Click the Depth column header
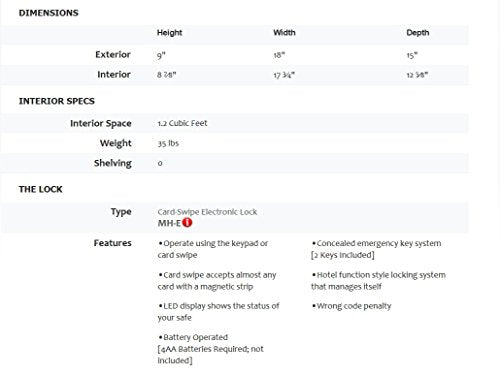The width and height of the screenshot is (500, 375). (418, 33)
